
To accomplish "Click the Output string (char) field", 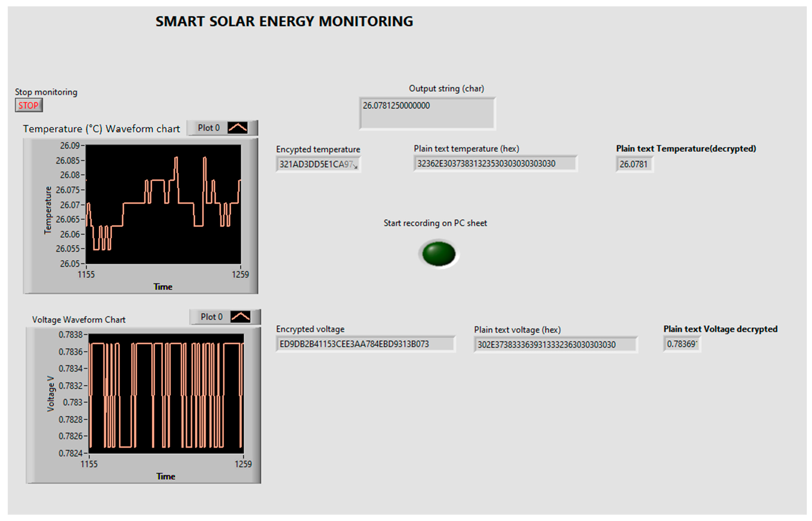I will (x=427, y=113).
